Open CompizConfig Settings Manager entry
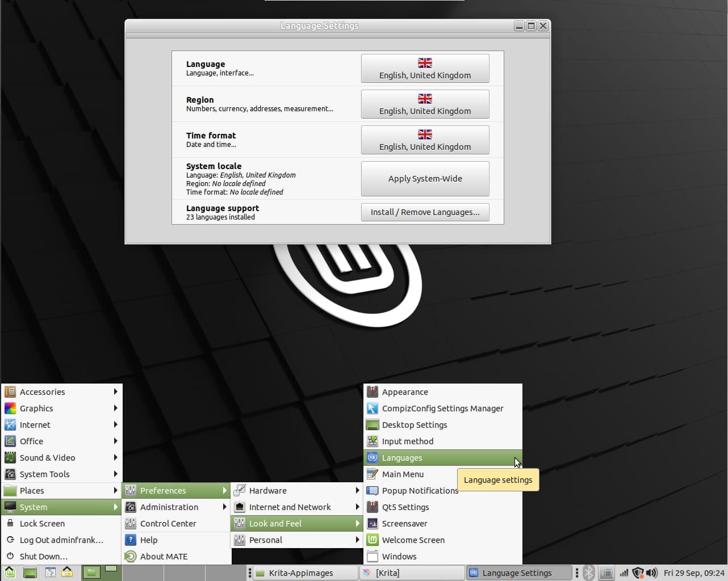 click(x=442, y=409)
